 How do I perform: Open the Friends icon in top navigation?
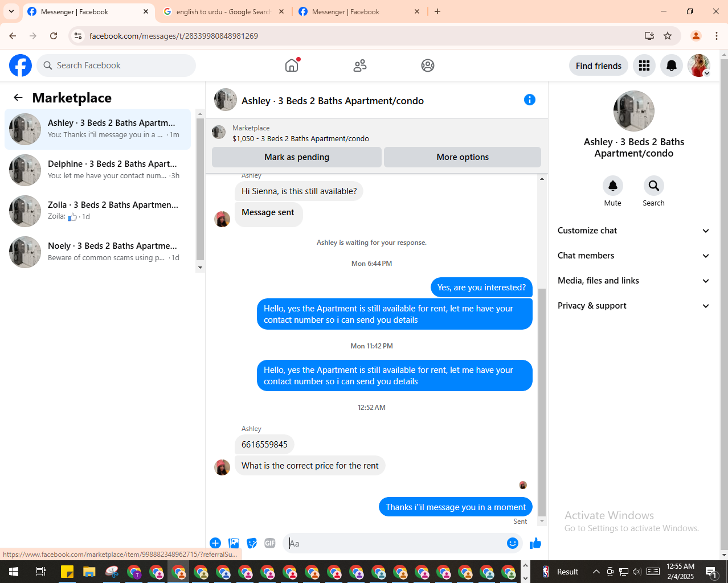pos(360,65)
